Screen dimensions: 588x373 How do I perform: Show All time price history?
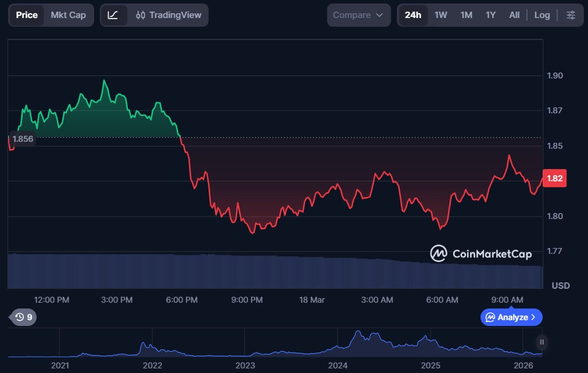click(x=514, y=15)
